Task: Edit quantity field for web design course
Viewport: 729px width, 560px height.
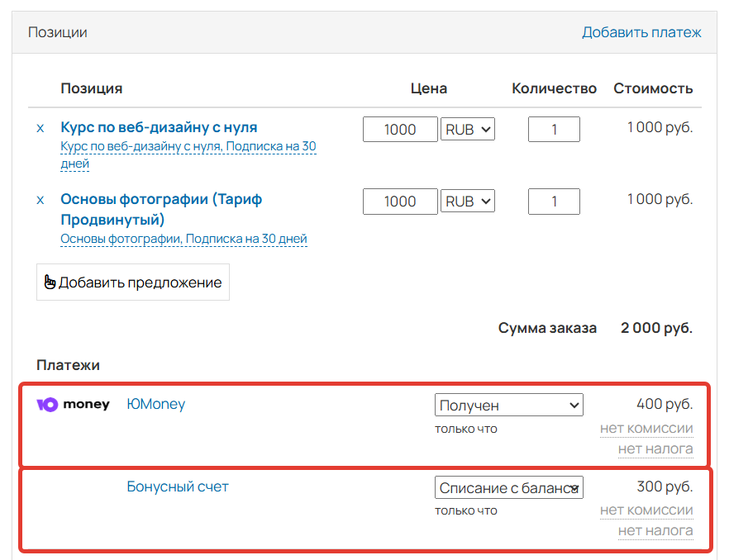Action: (x=554, y=129)
